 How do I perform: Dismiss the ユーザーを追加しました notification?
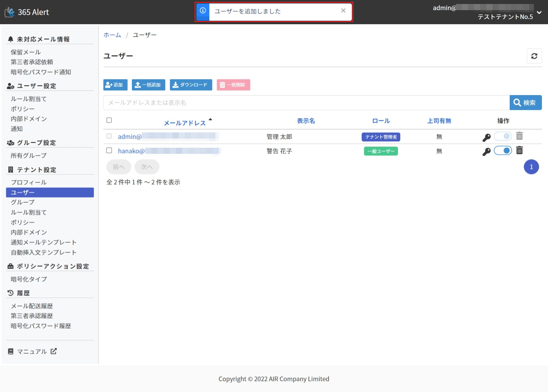(x=343, y=11)
